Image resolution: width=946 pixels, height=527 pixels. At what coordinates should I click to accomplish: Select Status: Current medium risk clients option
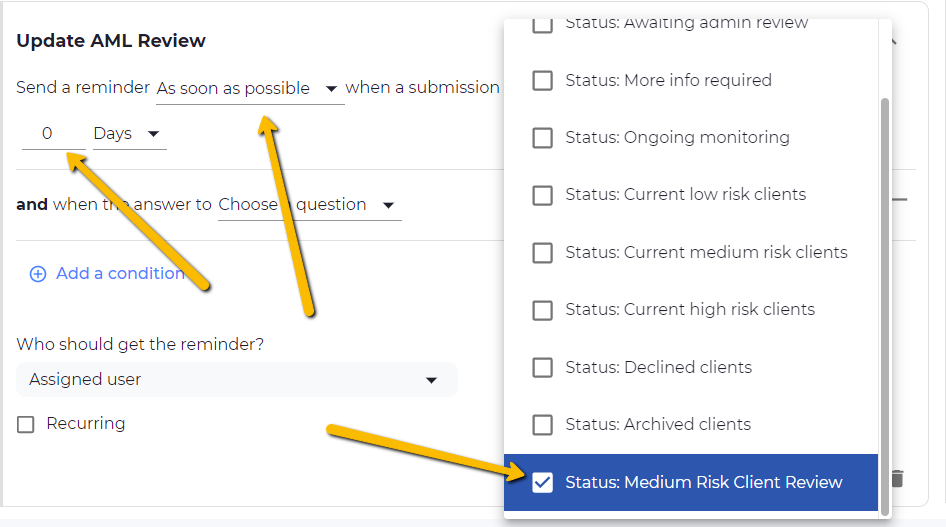point(705,252)
